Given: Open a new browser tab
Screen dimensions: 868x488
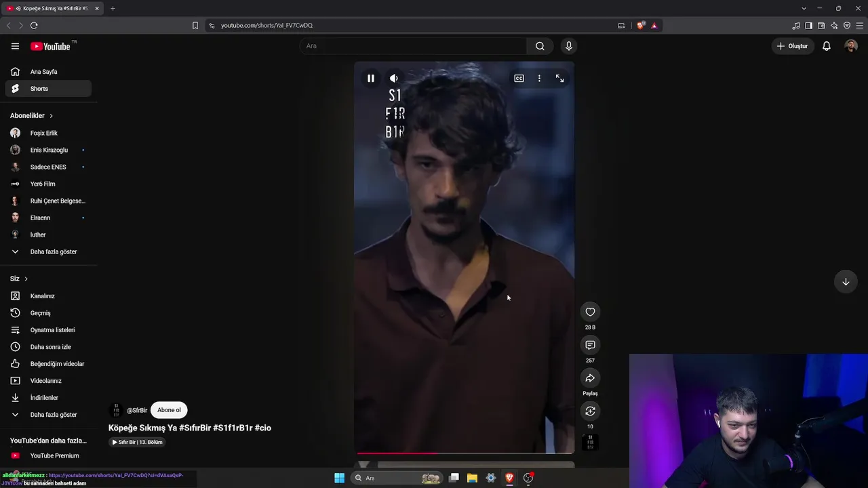Looking at the screenshot, I should [x=113, y=8].
